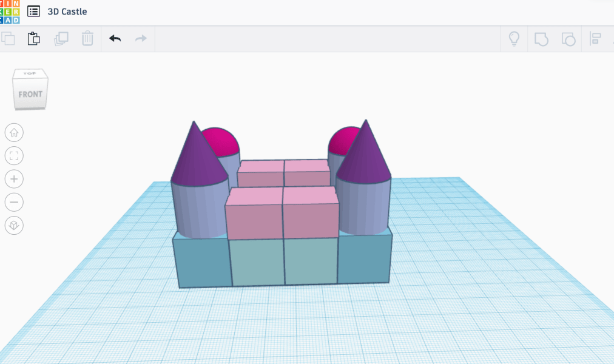Zoom out with the minus button
614x364 pixels.
tap(14, 202)
